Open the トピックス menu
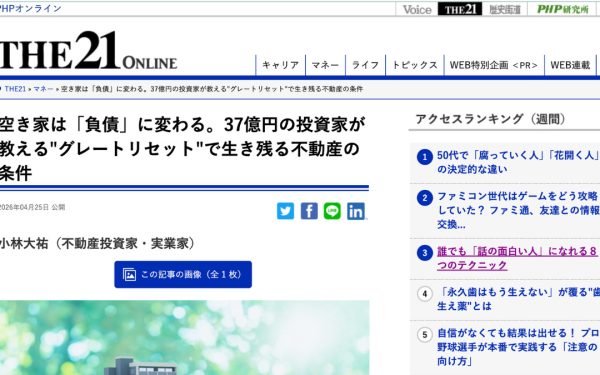600x375 pixels. pyautogui.click(x=415, y=65)
